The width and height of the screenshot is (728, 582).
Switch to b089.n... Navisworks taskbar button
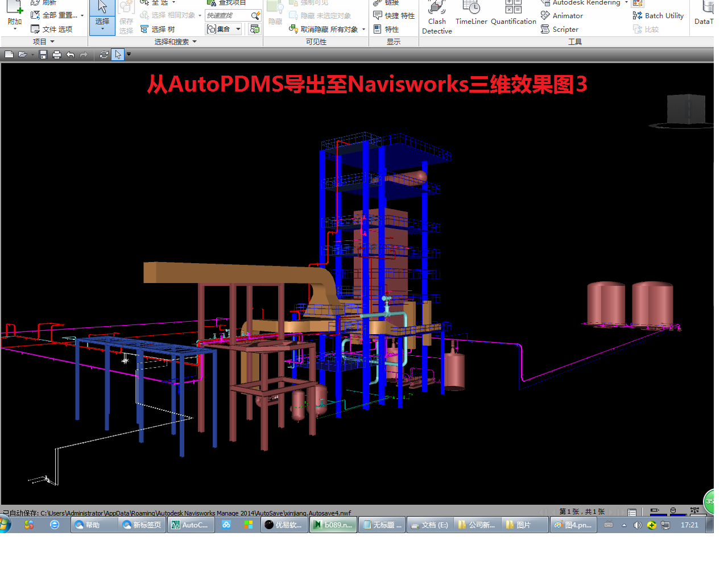[333, 525]
